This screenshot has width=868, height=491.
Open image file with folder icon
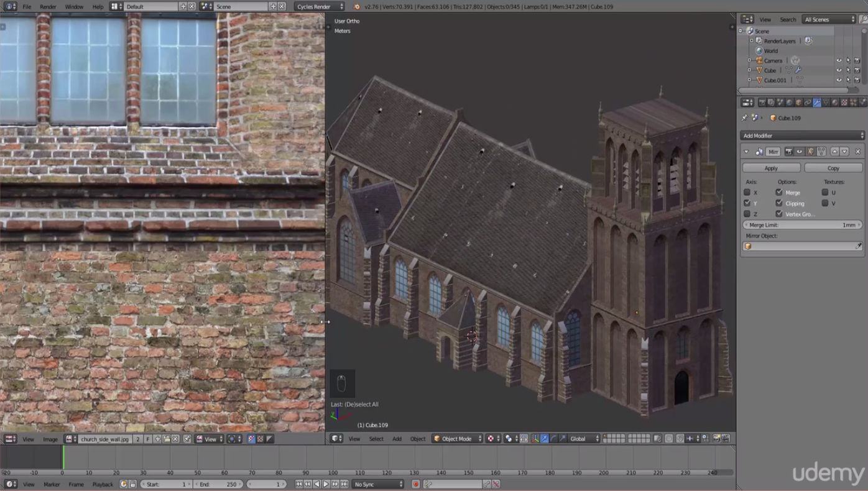(167, 439)
